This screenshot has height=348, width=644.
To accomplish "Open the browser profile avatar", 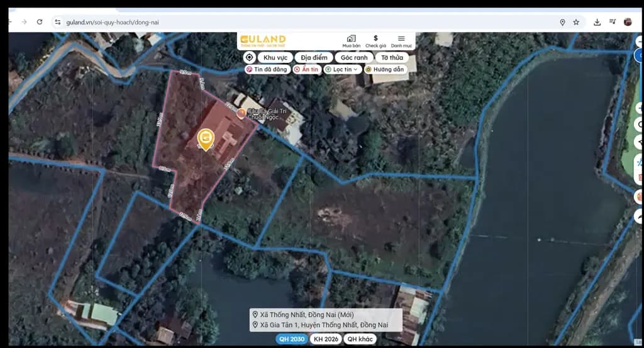I will (628, 22).
